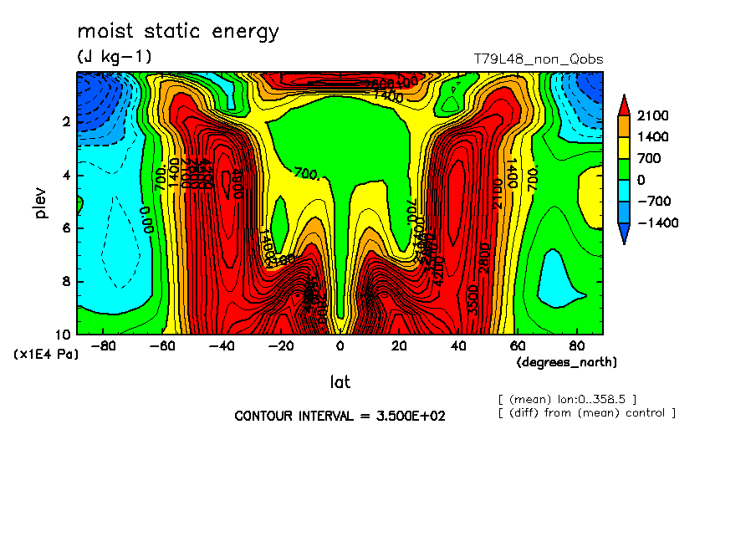This screenshot has width=756, height=547.
Task: Click the '(x1E4 Pa)' pressure units label
Action: point(45,355)
